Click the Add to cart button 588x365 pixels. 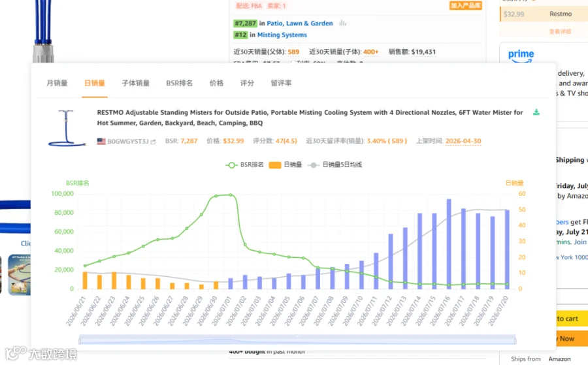pyautogui.click(x=572, y=319)
